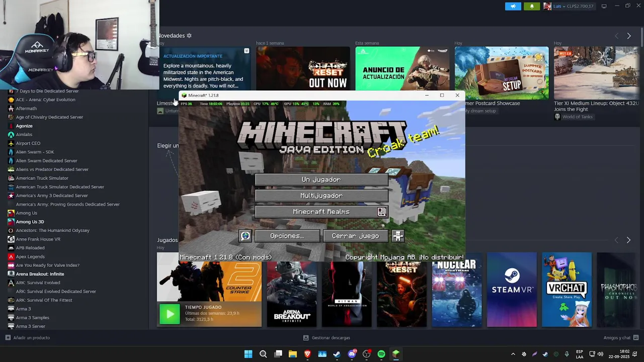Switch to Steam via its taskbar icon
The image size is (644, 362).
click(337, 354)
